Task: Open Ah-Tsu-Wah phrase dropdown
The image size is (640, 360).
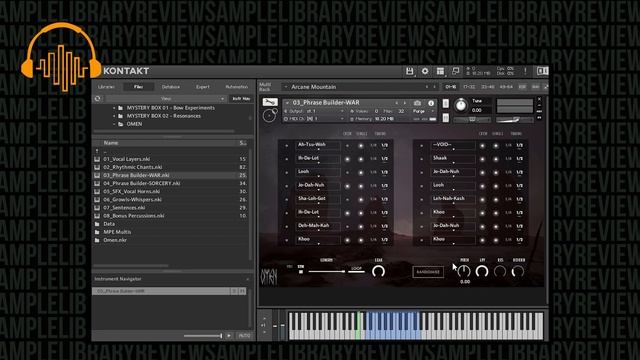Action: 318,145
